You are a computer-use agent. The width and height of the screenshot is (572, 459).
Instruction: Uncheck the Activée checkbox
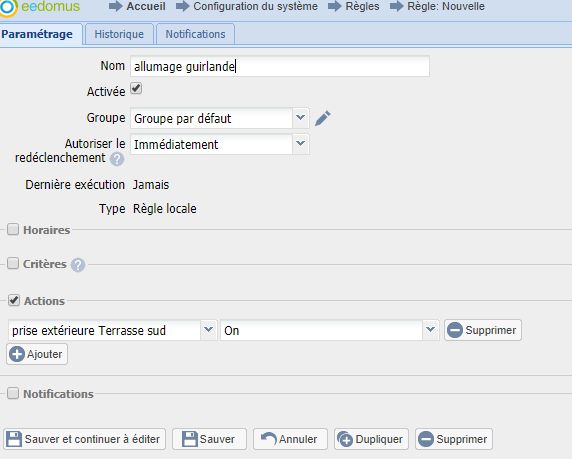(136, 89)
